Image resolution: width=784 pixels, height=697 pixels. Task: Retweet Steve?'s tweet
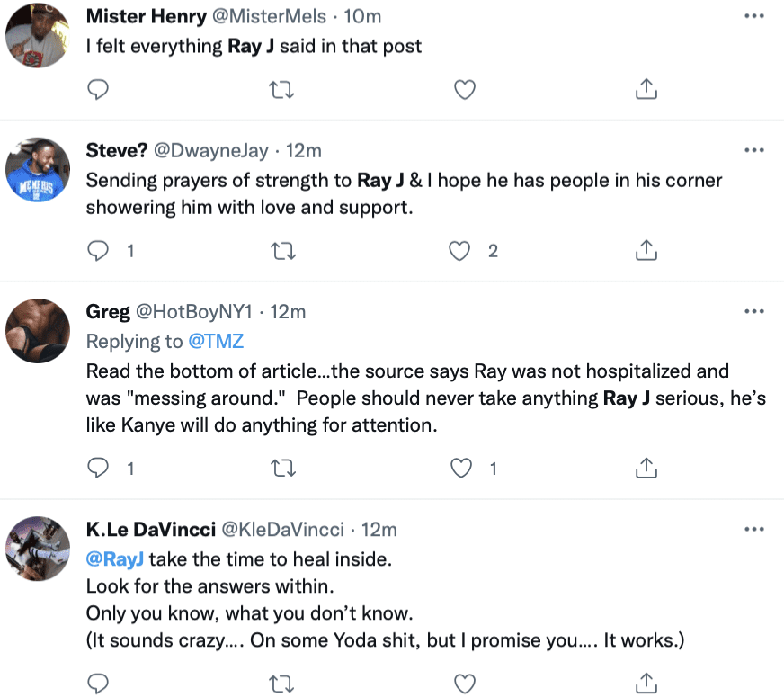(x=283, y=251)
